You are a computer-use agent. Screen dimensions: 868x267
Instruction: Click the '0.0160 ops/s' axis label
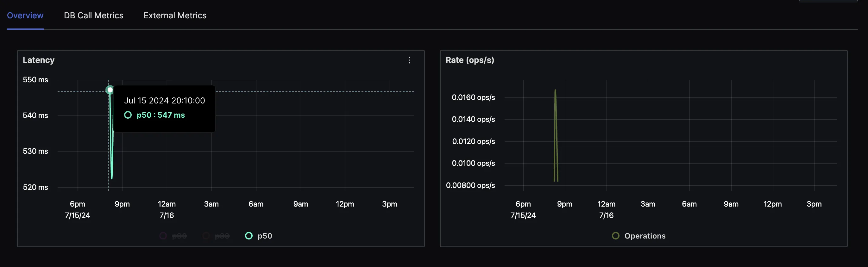474,98
